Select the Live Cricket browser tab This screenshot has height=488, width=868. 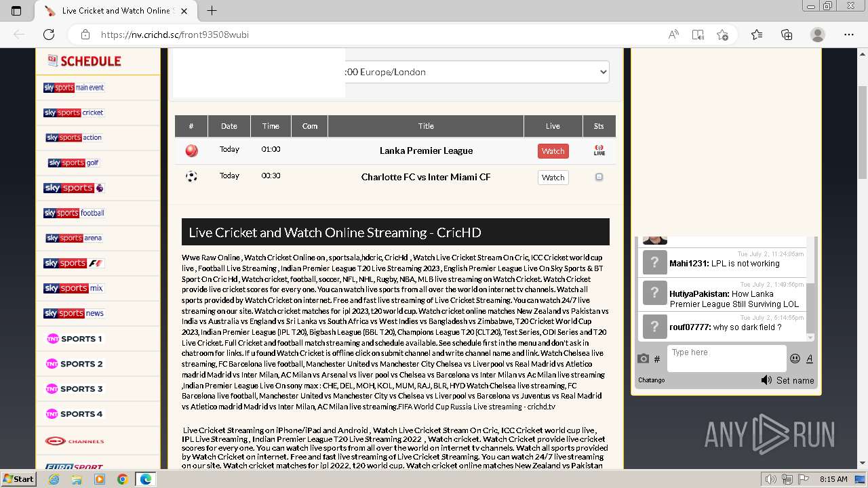[x=117, y=10]
